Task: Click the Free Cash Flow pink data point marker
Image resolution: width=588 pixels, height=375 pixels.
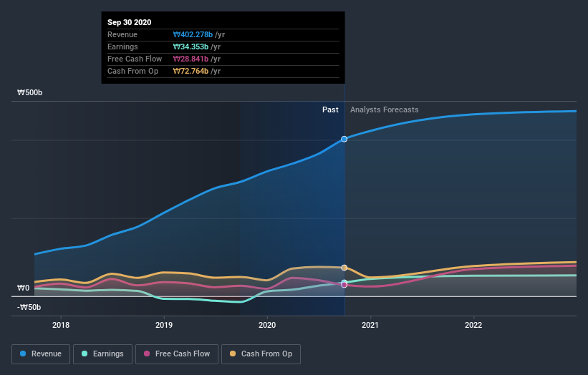Action: click(x=344, y=285)
